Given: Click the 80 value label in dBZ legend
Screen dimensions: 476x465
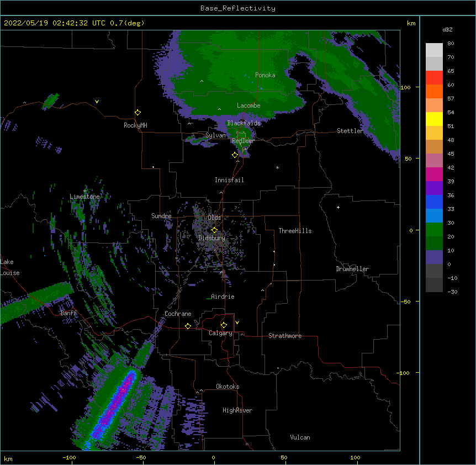Looking at the screenshot, I should [x=451, y=44].
